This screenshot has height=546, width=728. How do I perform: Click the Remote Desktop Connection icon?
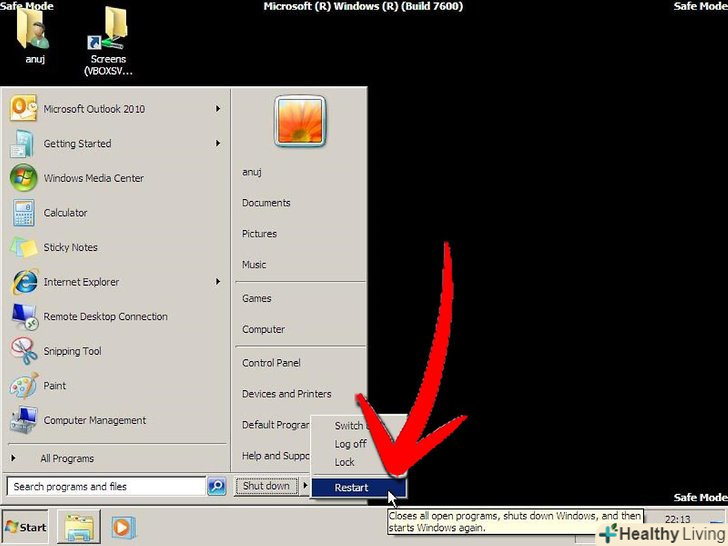[25, 316]
